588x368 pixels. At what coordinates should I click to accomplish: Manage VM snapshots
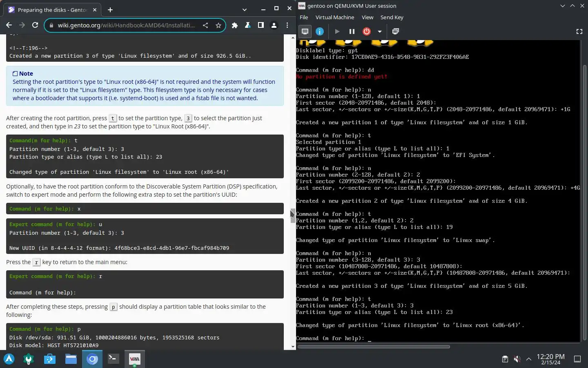396,31
